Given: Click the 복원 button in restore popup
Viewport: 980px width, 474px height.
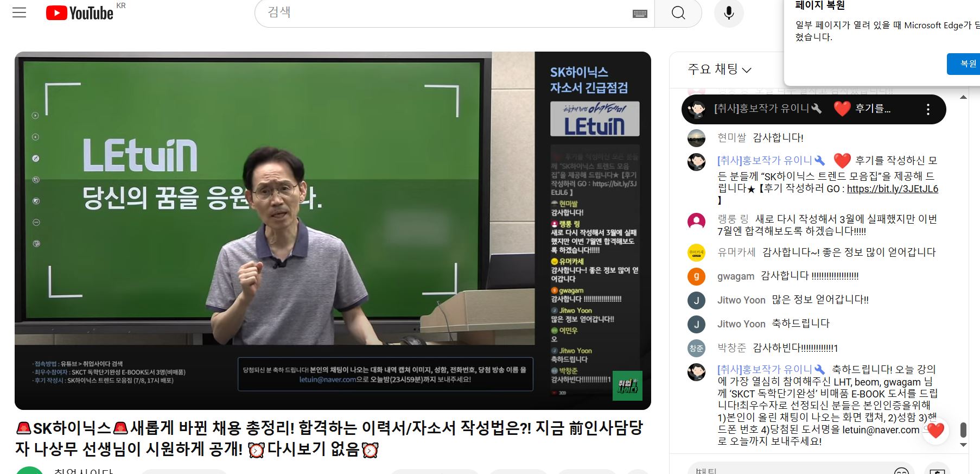Looking at the screenshot, I should (x=965, y=64).
